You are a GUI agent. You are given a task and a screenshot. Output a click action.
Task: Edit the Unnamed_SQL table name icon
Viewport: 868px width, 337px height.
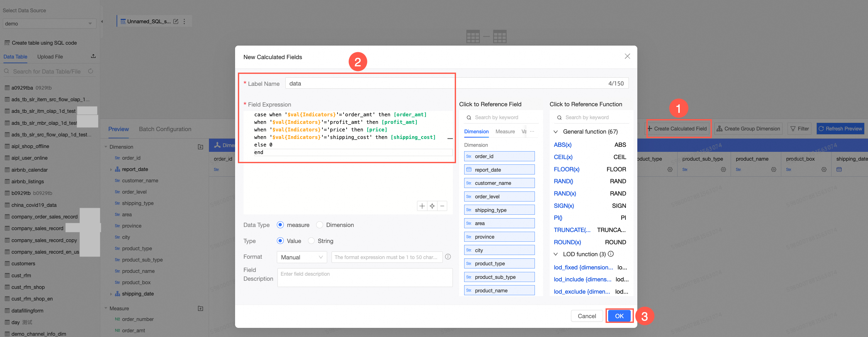[176, 22]
